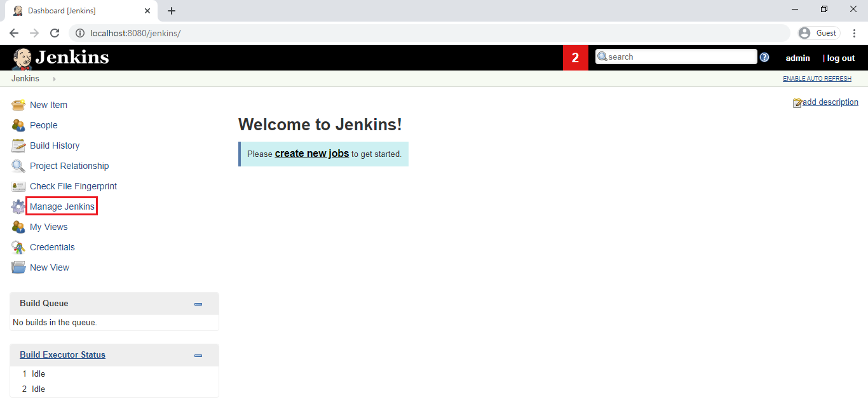Click the Project Relationship magnifier icon
868x411 pixels.
(18, 166)
